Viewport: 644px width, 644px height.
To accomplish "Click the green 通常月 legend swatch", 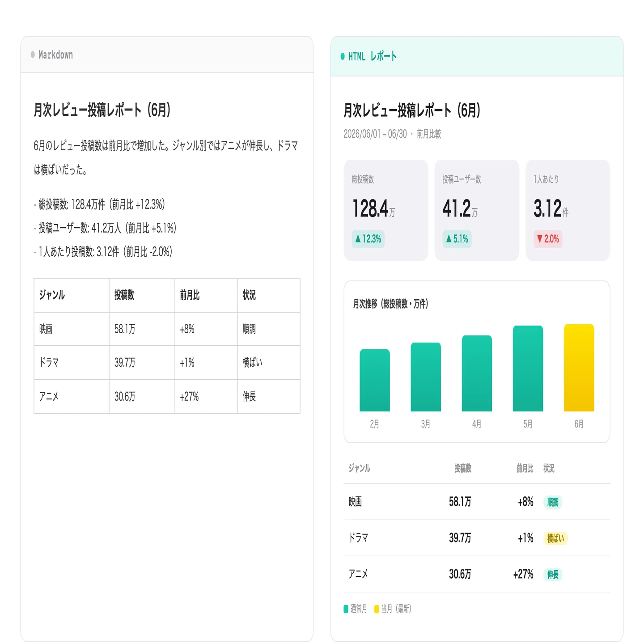I will coord(346,609).
